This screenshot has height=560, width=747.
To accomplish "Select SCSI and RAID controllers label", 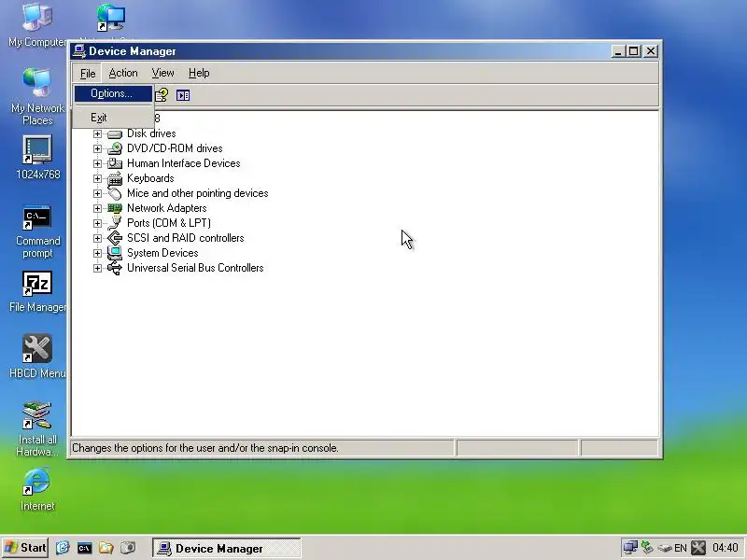I will tap(185, 238).
